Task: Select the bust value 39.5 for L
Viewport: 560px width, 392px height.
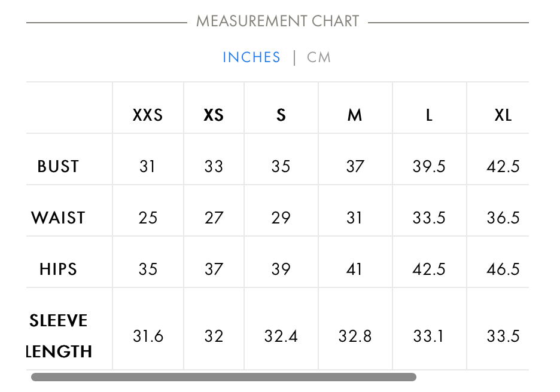Action: (429, 166)
